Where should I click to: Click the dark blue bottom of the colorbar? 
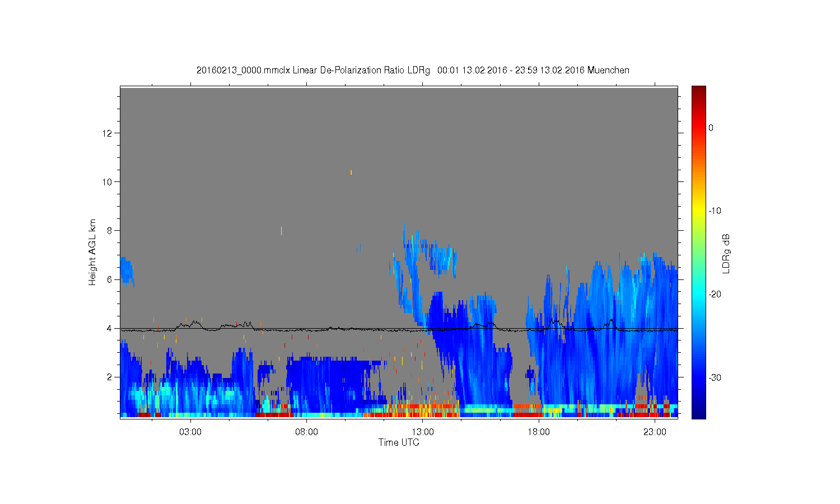(698, 413)
